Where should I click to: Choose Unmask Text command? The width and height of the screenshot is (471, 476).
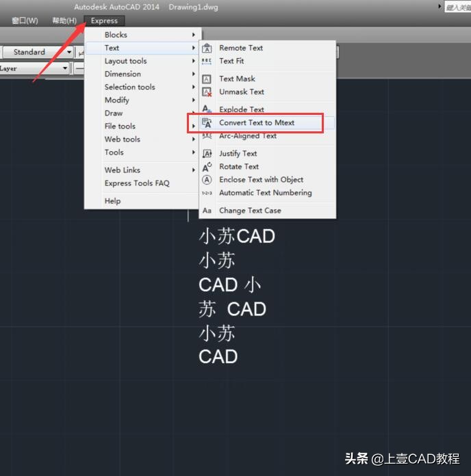click(268, 92)
